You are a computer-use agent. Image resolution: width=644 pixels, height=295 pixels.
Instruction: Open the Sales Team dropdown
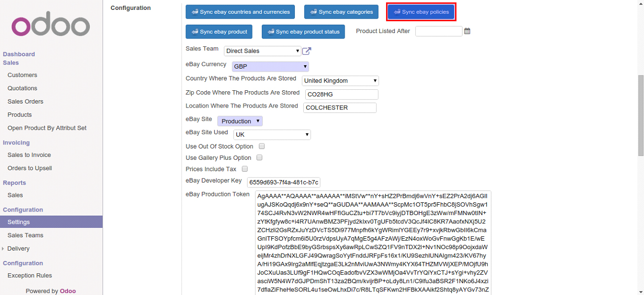point(262,51)
